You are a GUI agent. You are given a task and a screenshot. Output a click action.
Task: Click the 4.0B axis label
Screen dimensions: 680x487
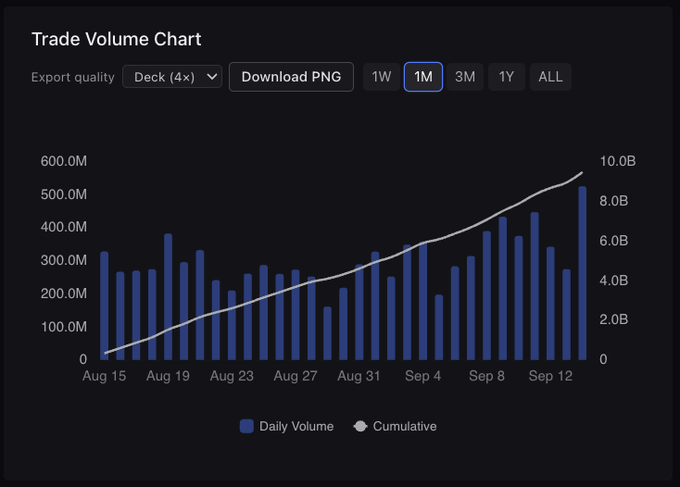pyautogui.click(x=614, y=280)
